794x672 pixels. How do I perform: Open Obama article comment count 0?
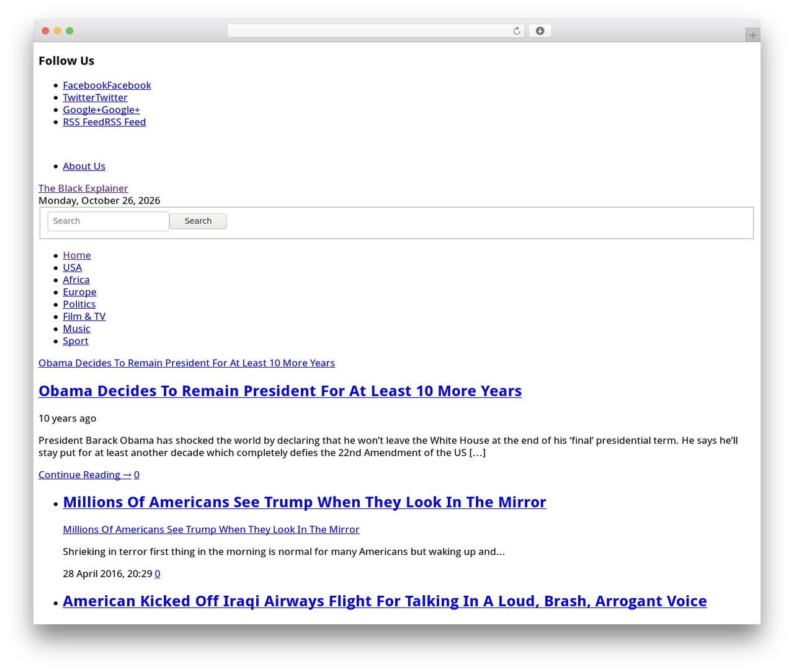(x=136, y=475)
